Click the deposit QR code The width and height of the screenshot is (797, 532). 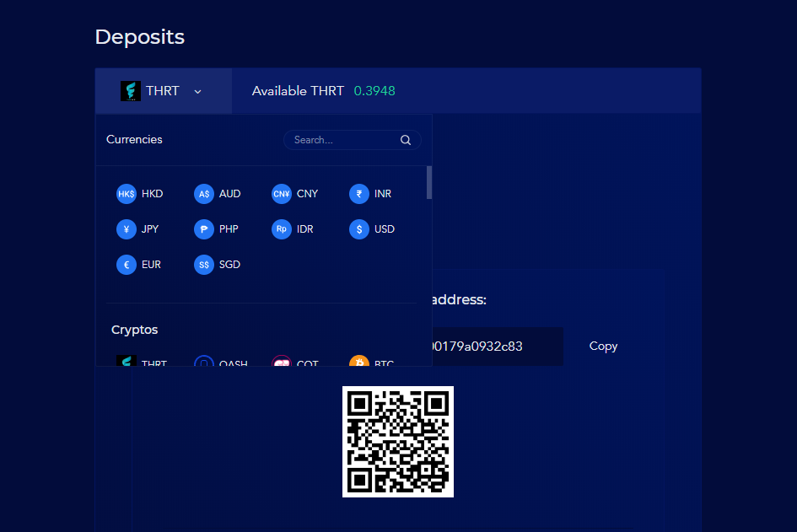[398, 442]
